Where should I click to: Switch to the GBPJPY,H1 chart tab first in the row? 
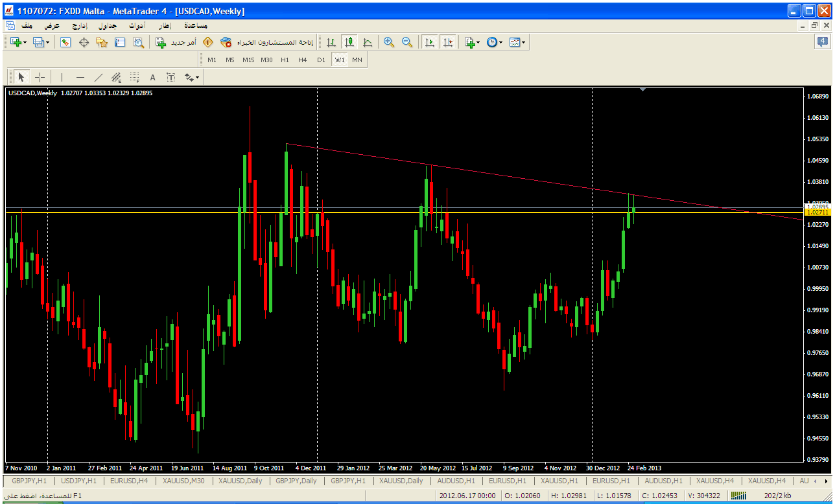click(29, 481)
